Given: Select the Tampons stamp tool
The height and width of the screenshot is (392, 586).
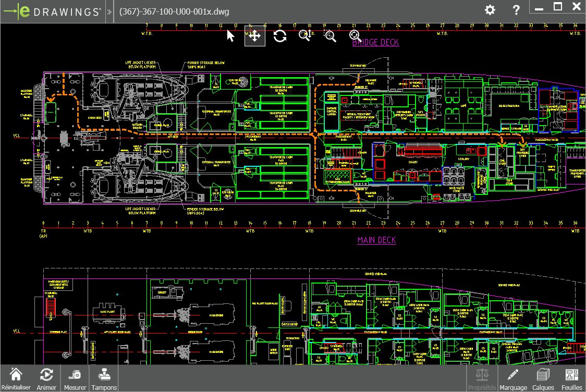Looking at the screenshot, I should click(x=104, y=377).
